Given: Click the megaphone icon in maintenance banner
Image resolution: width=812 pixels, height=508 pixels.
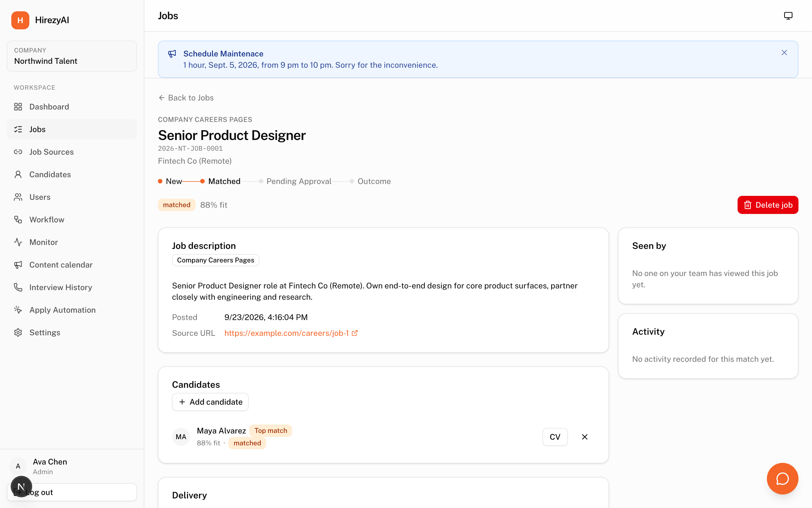Looking at the screenshot, I should [172, 54].
